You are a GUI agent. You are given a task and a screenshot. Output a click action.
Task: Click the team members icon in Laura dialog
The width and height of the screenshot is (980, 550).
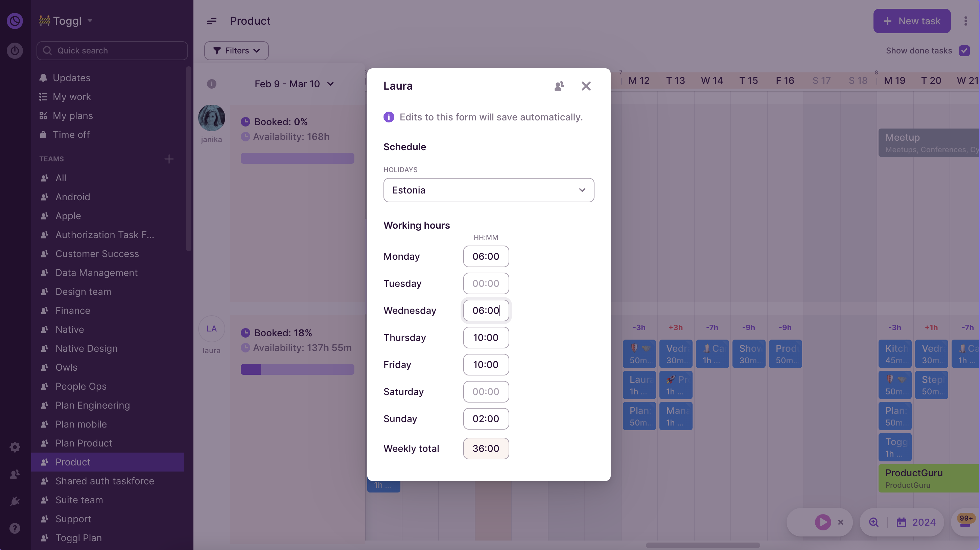pos(559,86)
